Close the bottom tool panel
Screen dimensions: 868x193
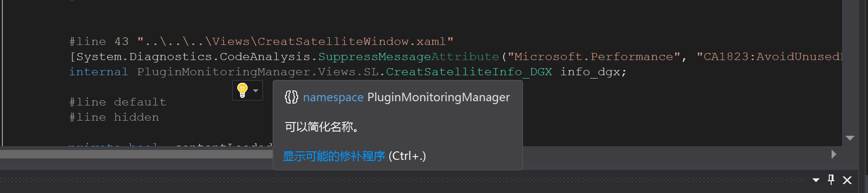(x=847, y=180)
